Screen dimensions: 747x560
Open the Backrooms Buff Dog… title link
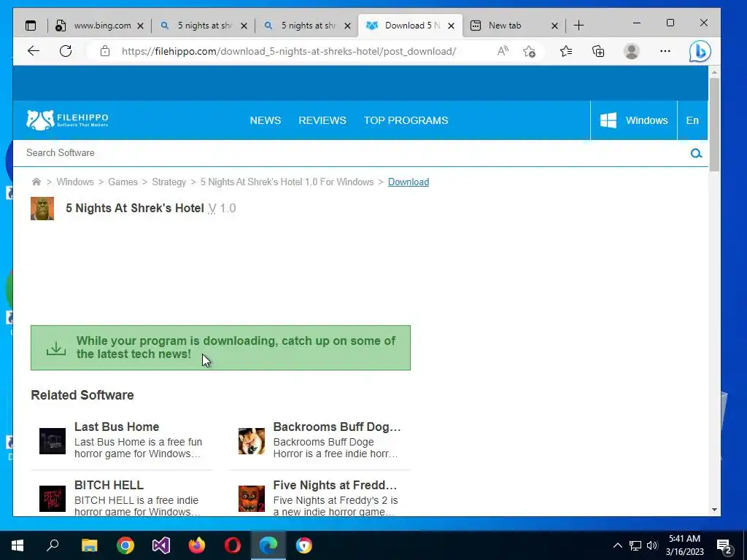(337, 427)
